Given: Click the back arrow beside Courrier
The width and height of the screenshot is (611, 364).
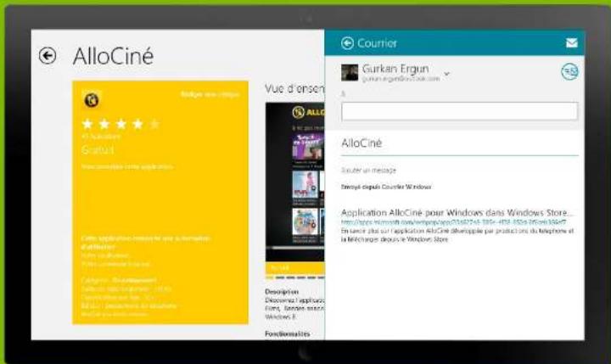Looking at the screenshot, I should tap(347, 43).
